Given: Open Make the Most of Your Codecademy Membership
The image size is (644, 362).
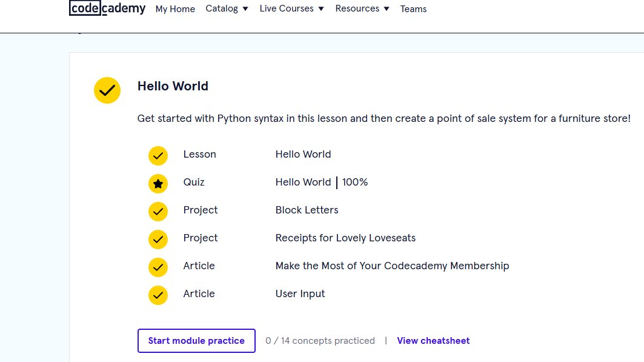Looking at the screenshot, I should coord(392,266).
